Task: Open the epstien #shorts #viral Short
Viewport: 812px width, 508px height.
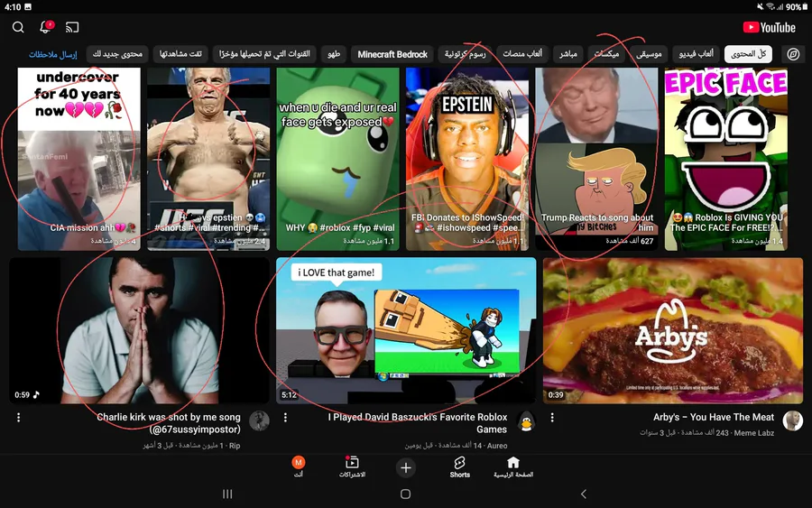Action: [208, 159]
